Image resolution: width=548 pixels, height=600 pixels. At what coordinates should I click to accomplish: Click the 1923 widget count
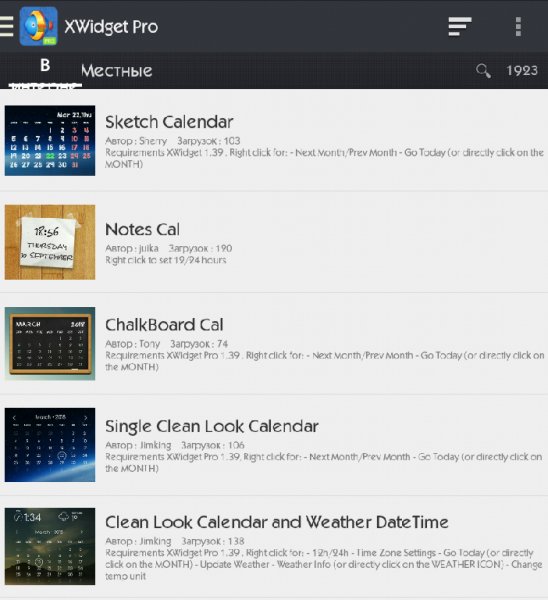click(522, 70)
